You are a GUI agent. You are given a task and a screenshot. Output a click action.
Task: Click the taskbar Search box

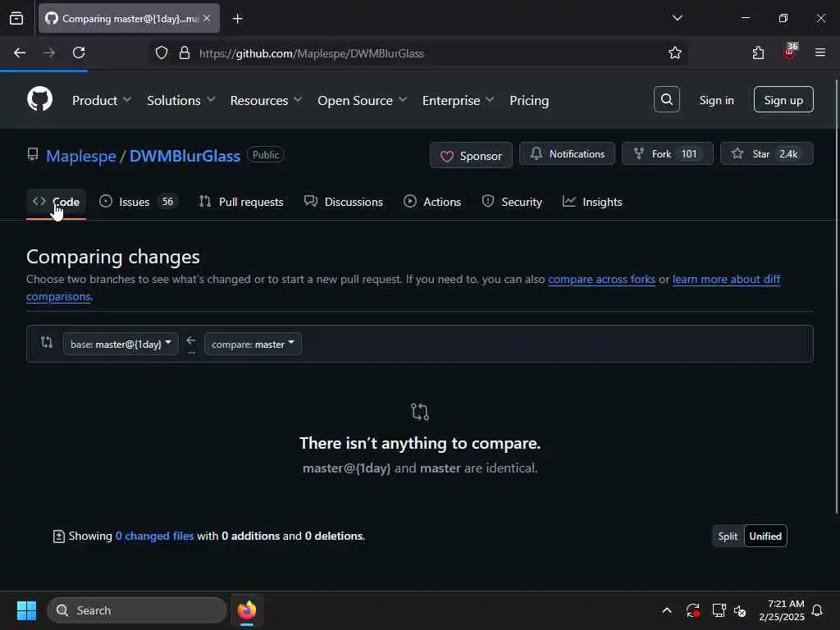(x=137, y=610)
